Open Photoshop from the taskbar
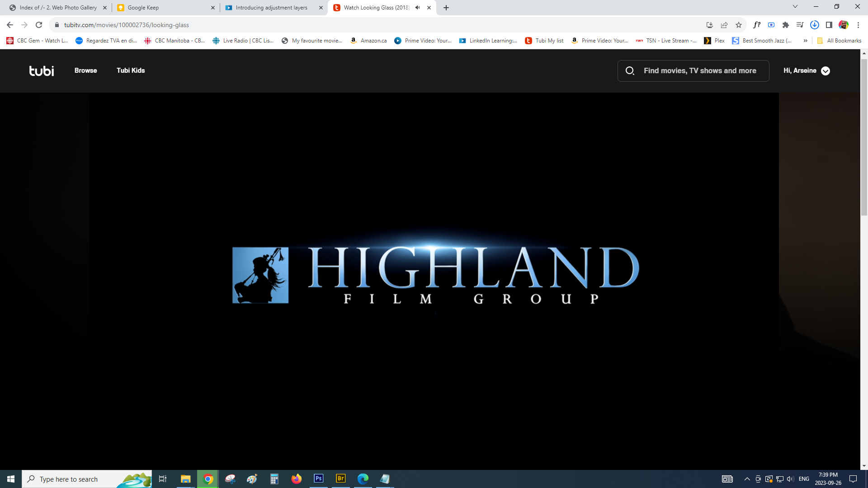The height and width of the screenshot is (488, 868). tap(319, 479)
